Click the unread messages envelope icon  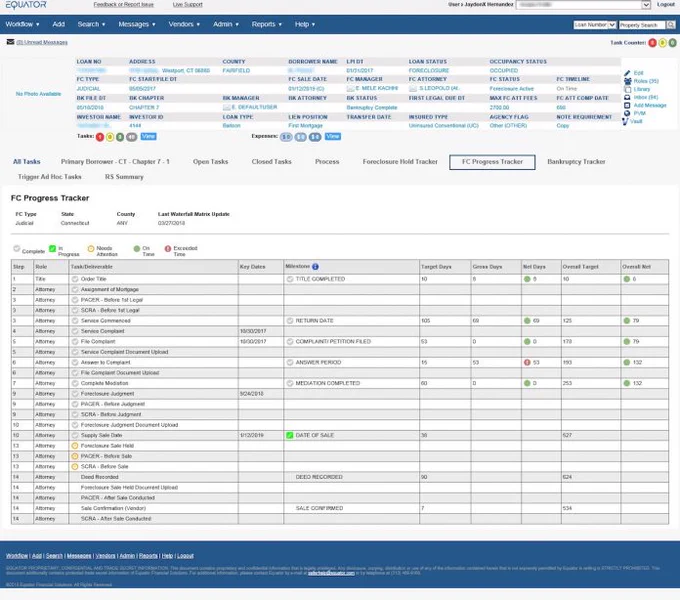(10, 42)
